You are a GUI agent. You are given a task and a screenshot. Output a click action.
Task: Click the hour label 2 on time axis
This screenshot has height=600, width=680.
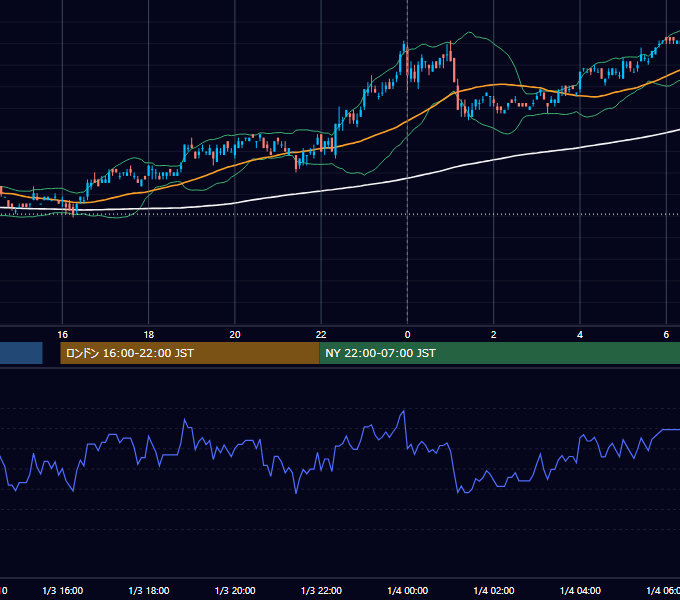point(494,335)
